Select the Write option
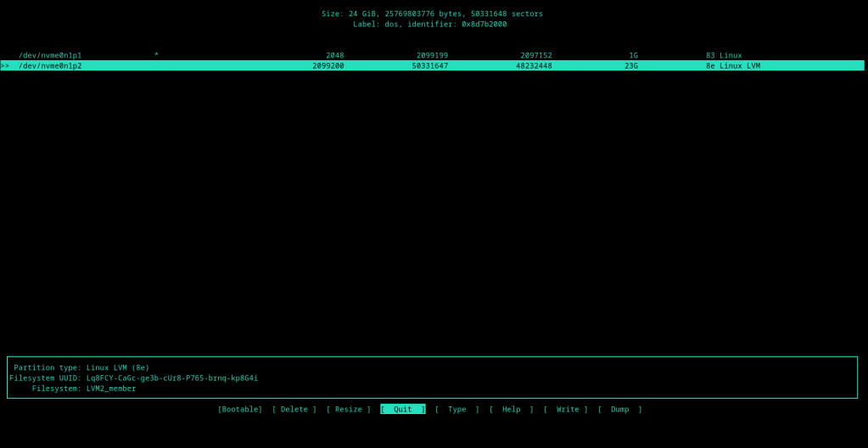This screenshot has width=868, height=448. pyautogui.click(x=565, y=409)
